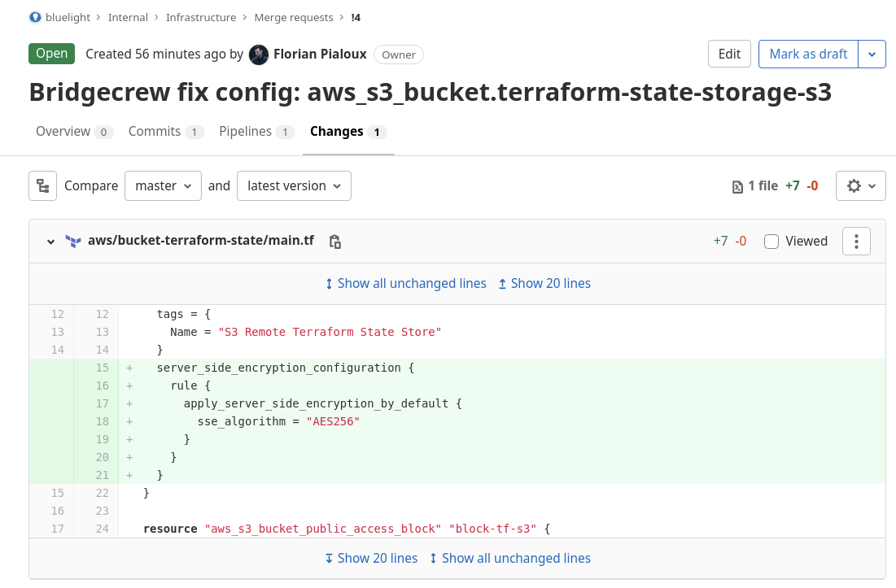Screen dimensions: 896x588
Task: Click new line number 24
Action: [103, 529]
